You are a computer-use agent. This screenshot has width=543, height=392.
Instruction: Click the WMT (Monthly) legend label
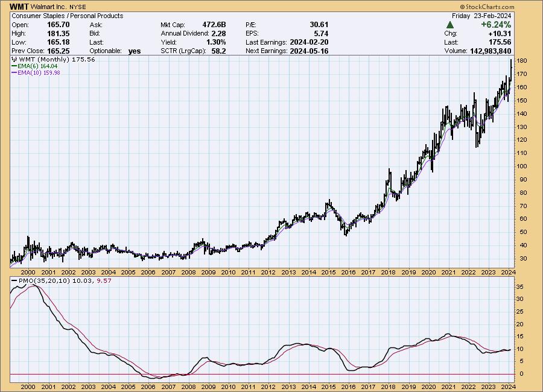[x=45, y=59]
